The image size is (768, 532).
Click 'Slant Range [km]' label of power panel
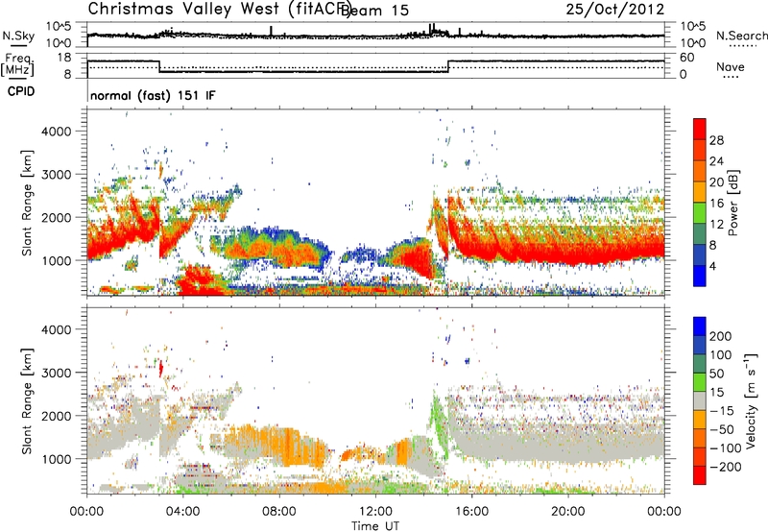point(27,203)
